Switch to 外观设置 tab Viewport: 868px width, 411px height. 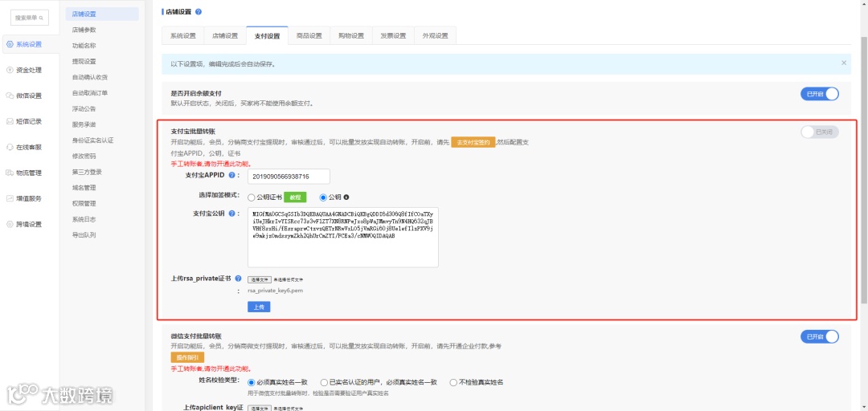(x=435, y=35)
